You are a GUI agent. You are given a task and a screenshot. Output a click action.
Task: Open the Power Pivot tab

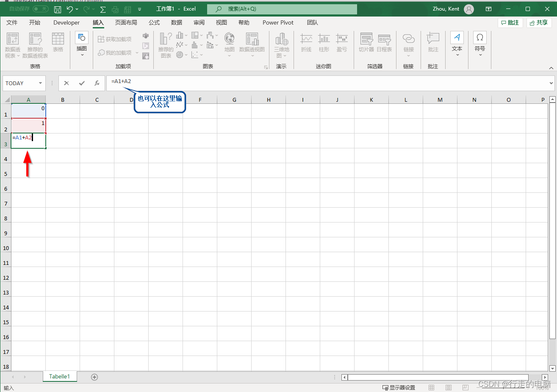coord(278,22)
